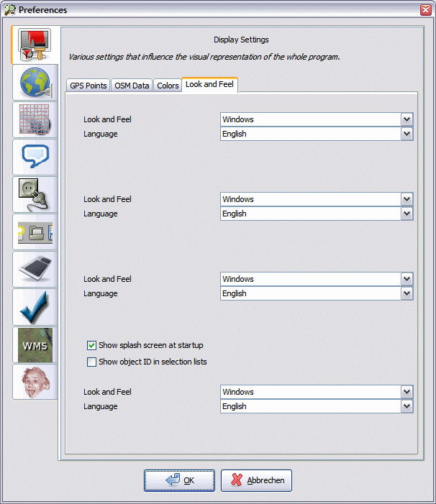This screenshot has width=436, height=504.
Task: Select the red grid map settings icon
Action: click(35, 120)
